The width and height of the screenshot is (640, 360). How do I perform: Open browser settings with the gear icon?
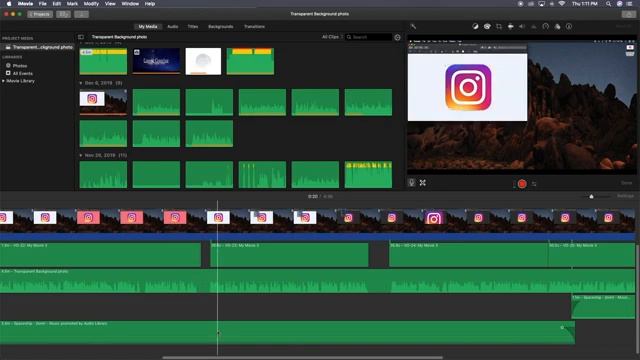click(x=398, y=37)
